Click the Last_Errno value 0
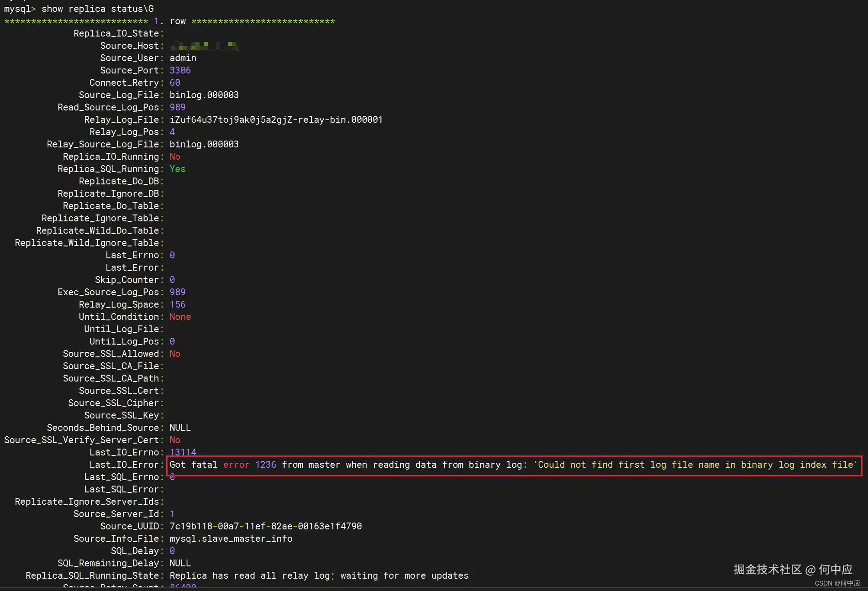Screen dimensions: 868x591 point(172,255)
